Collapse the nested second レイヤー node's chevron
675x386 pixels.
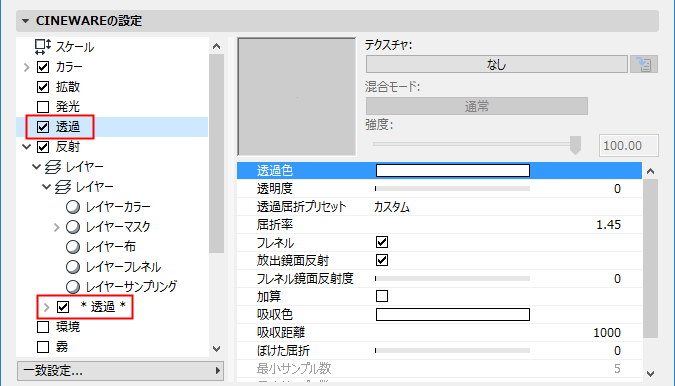click(46, 187)
